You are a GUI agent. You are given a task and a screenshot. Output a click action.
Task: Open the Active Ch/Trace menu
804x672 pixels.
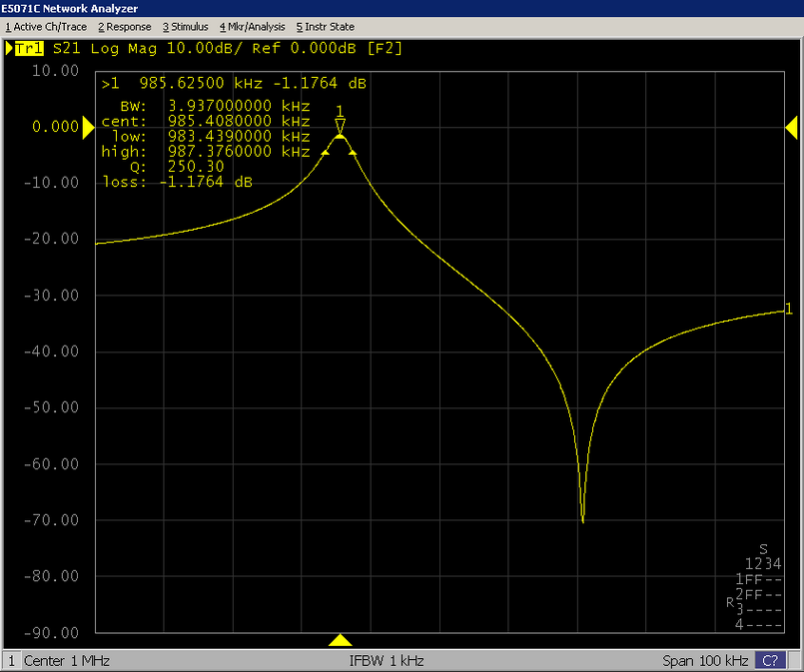[45, 27]
